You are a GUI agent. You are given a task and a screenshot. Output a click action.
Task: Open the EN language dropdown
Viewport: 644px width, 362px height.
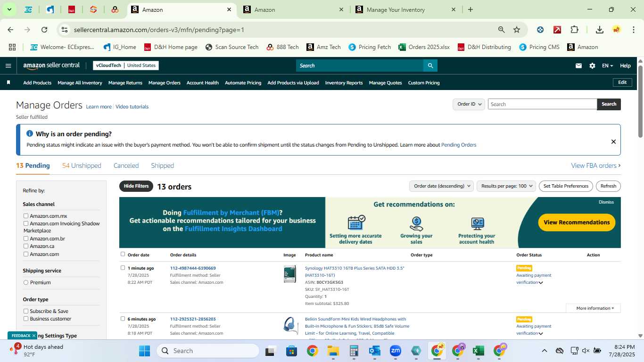(607, 66)
